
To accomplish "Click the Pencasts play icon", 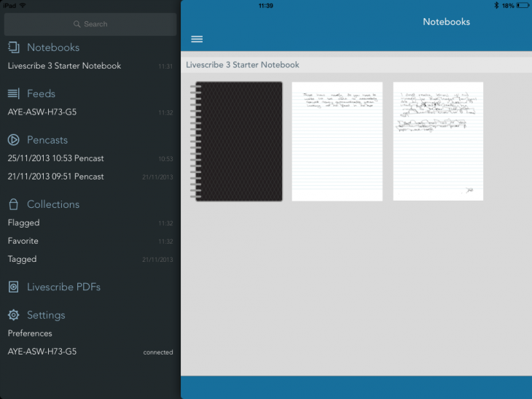I will 14,140.
